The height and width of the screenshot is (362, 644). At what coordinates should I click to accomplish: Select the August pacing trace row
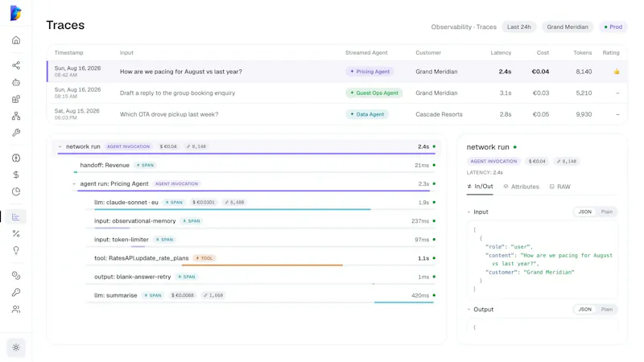(336, 72)
